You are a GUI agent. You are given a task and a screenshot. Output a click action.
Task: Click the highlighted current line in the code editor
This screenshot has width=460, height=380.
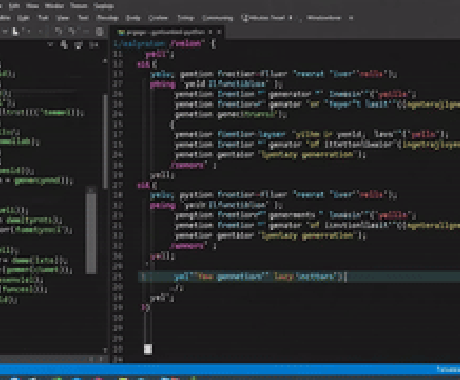click(299, 277)
